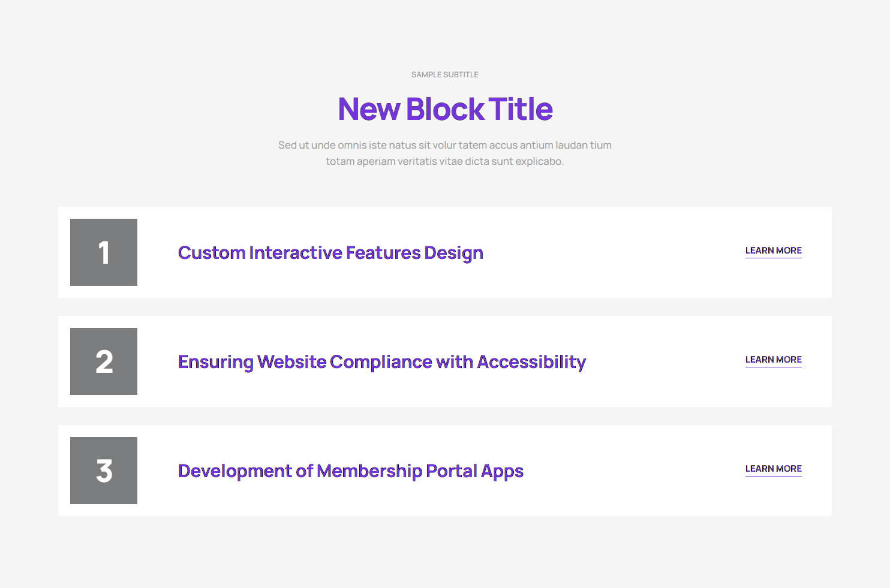890x588 pixels.
Task: Open the Learn More link for Custom Interactive Features
Action: (773, 251)
